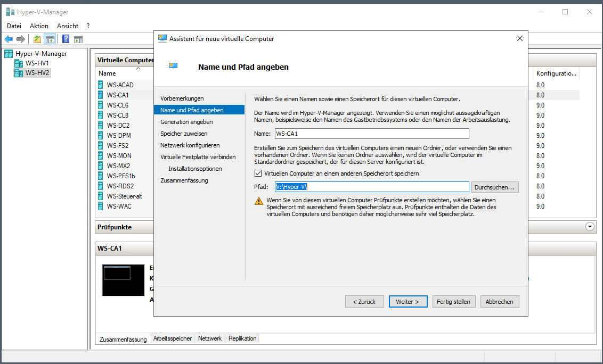
Task: Go to wizard step Vorbemerkungen
Action: (182, 98)
